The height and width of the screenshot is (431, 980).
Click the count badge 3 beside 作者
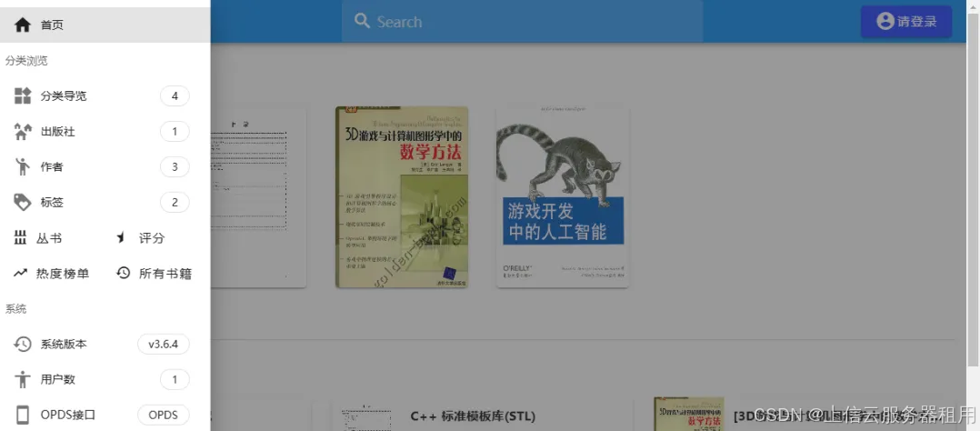[x=175, y=167]
